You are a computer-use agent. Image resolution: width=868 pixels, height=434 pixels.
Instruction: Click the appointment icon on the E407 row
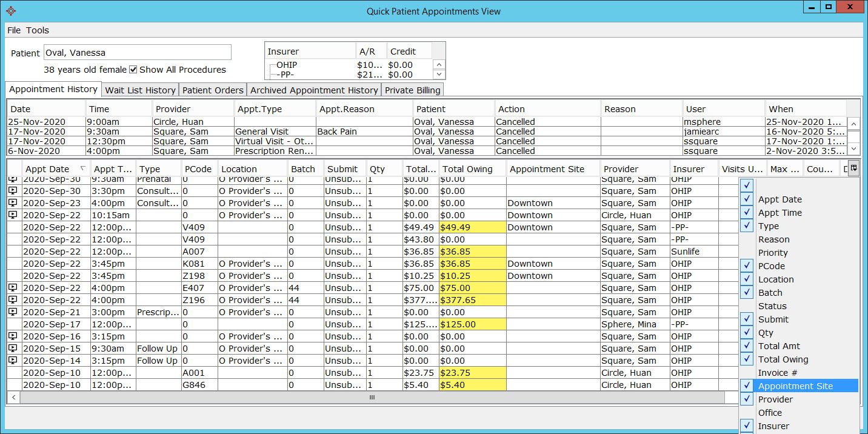[x=13, y=288]
